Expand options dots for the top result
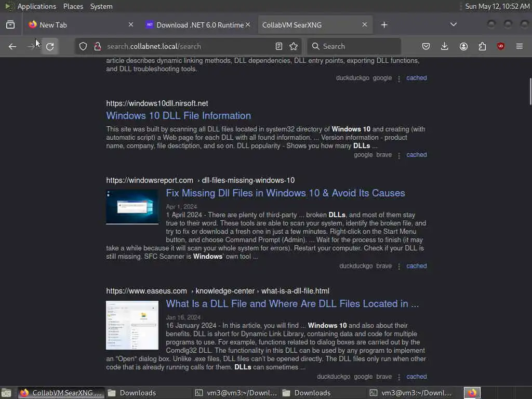This screenshot has width=532, height=399. pos(399,79)
